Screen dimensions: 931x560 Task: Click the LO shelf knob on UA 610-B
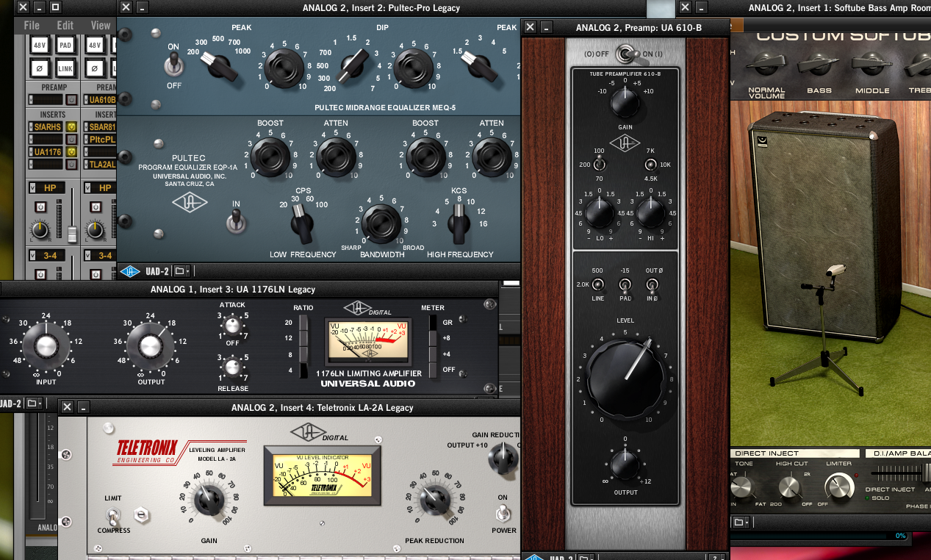pos(600,213)
